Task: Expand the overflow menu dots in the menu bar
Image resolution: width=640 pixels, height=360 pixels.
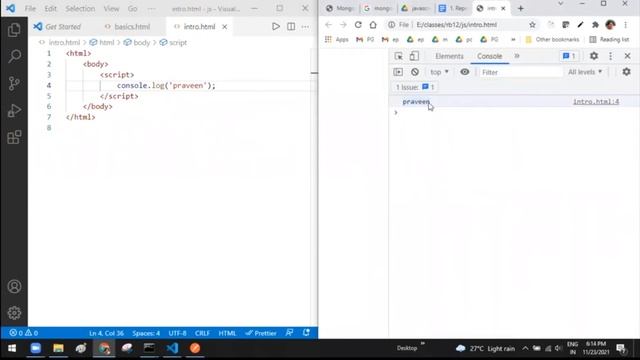Action: 151,9
